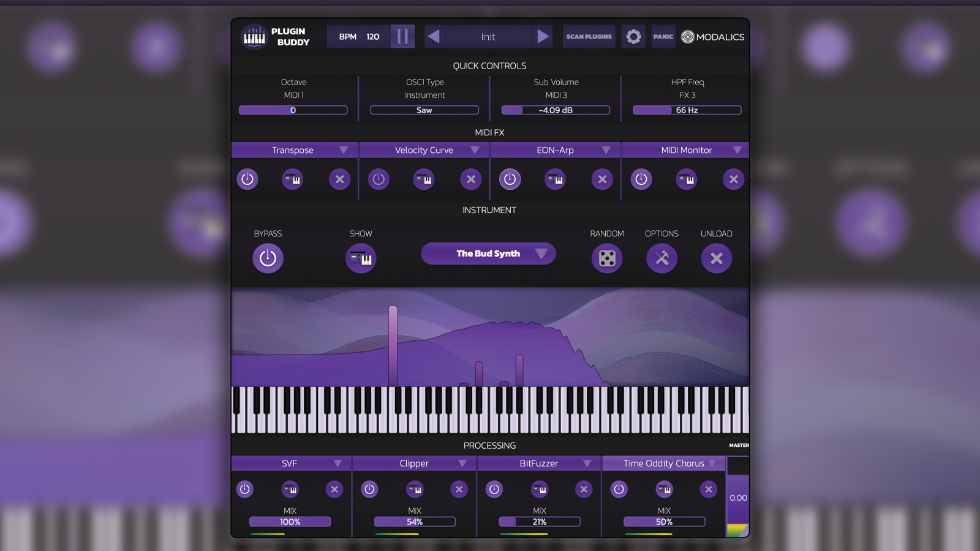
Task: Remove the Velocity Curve MIDI FX
Action: click(471, 179)
